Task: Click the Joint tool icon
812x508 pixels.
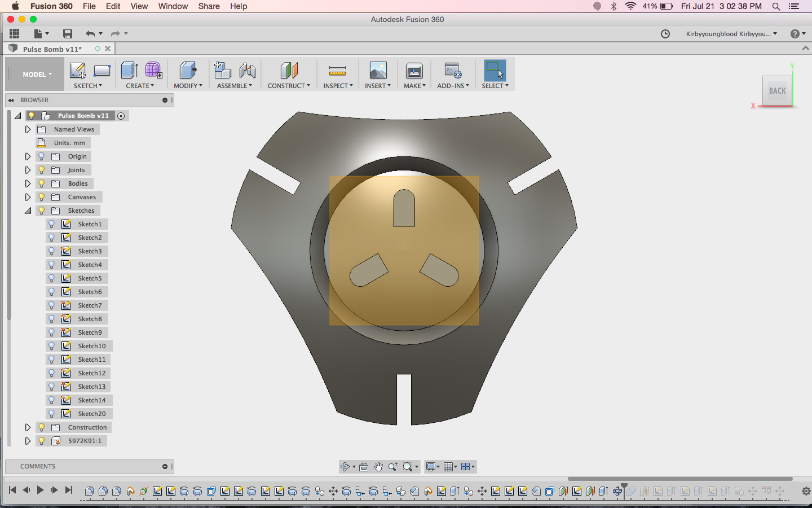Action: (x=247, y=71)
